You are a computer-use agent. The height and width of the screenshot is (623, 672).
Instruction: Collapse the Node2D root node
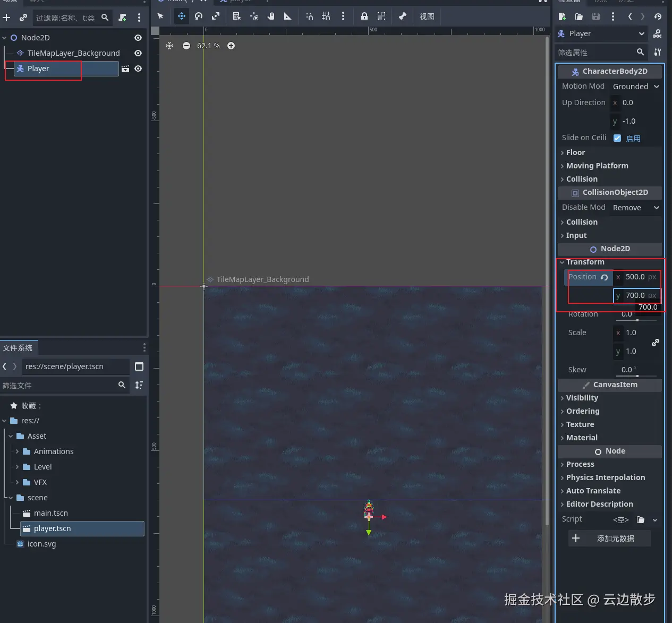tap(4, 38)
